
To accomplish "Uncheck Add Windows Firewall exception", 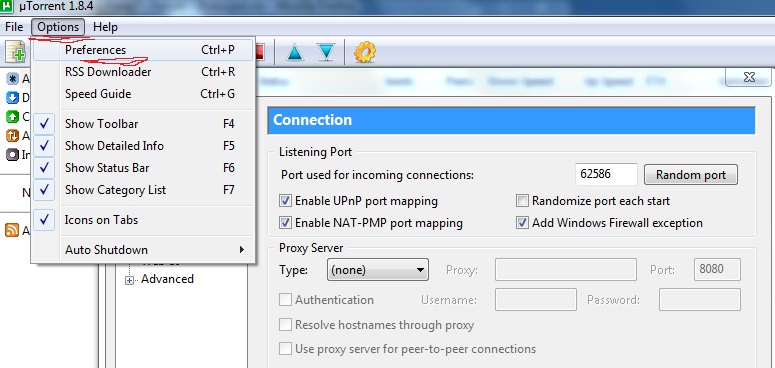I will coord(522,223).
